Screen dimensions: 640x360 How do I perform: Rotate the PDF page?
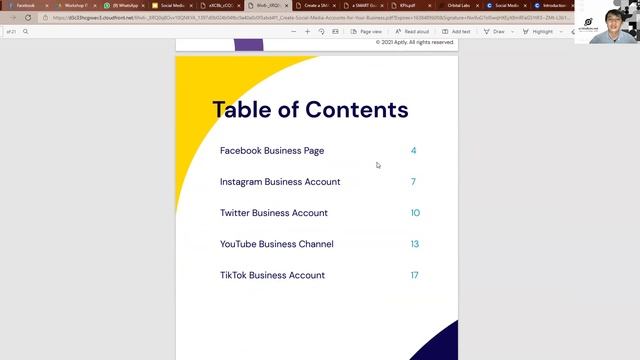[x=322, y=31]
